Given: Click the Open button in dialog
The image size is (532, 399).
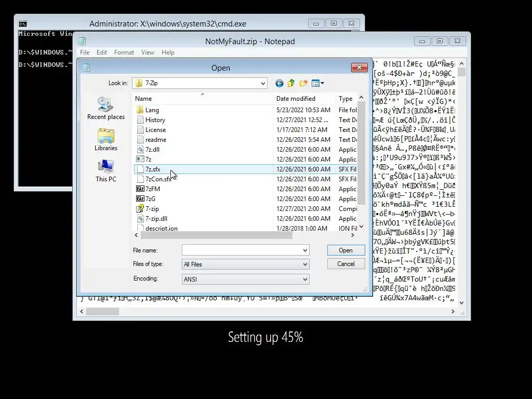Looking at the screenshot, I should (x=345, y=250).
